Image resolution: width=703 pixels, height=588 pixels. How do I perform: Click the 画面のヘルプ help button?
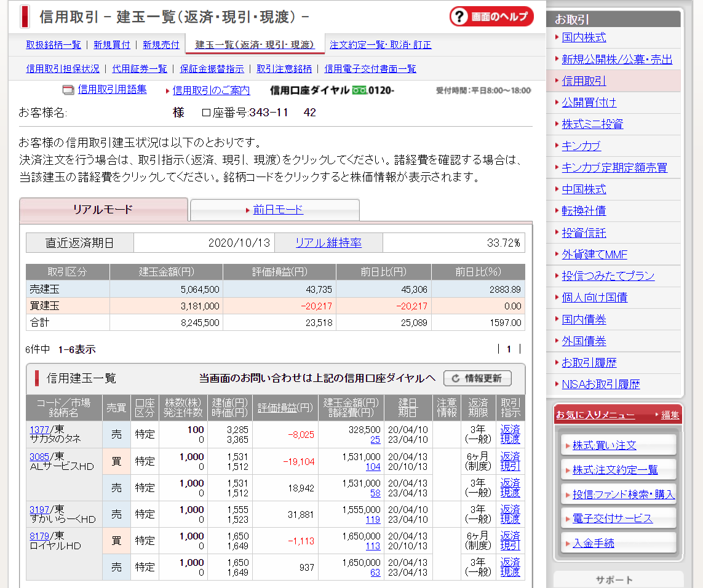point(491,17)
